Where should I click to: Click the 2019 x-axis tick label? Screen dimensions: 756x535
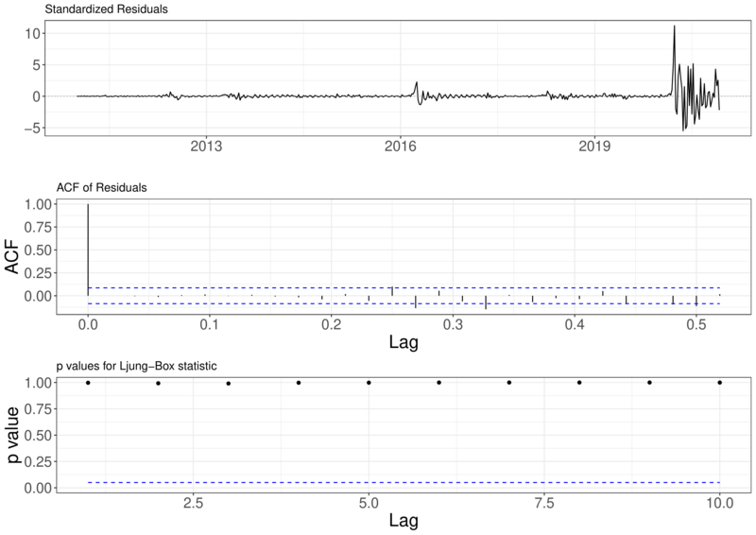pyautogui.click(x=593, y=146)
